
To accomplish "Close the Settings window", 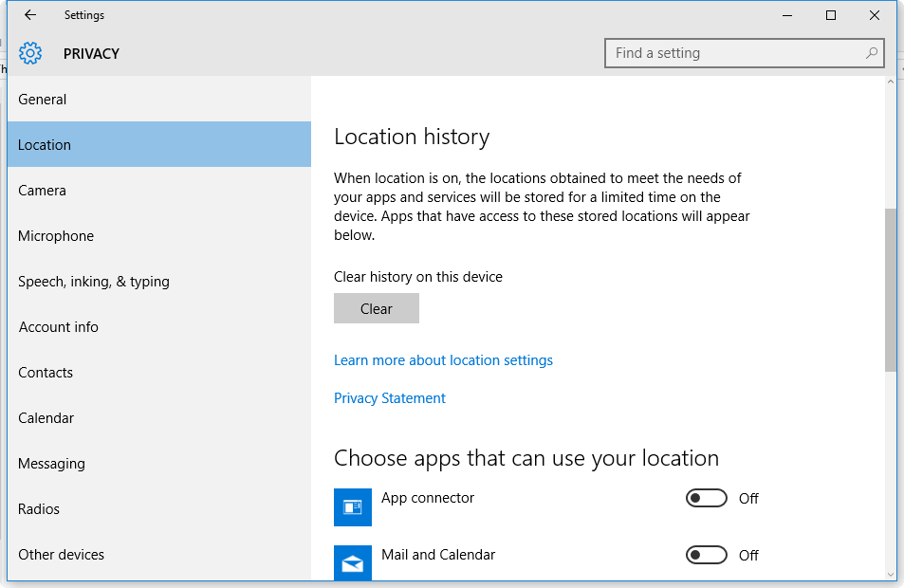I will pyautogui.click(x=875, y=15).
